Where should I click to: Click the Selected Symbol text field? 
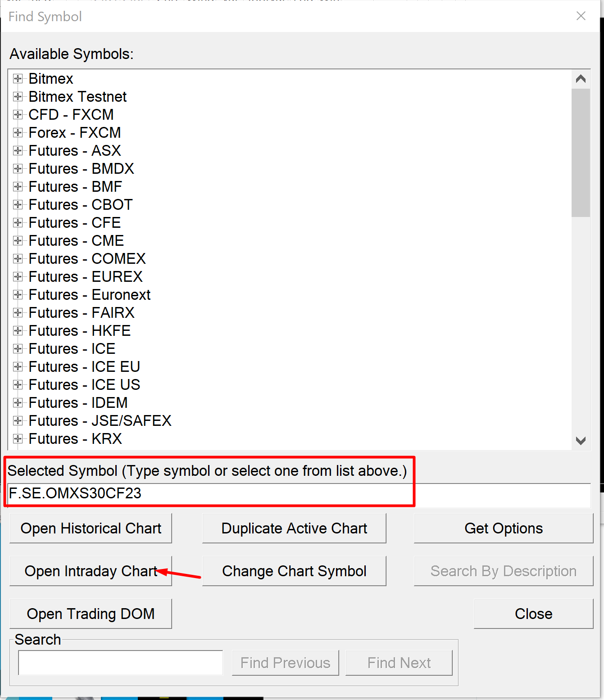(x=299, y=493)
